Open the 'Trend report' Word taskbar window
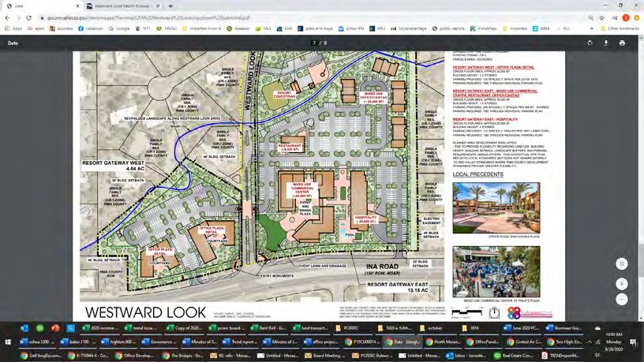The height and width of the screenshot is (362, 644). pos(239,342)
